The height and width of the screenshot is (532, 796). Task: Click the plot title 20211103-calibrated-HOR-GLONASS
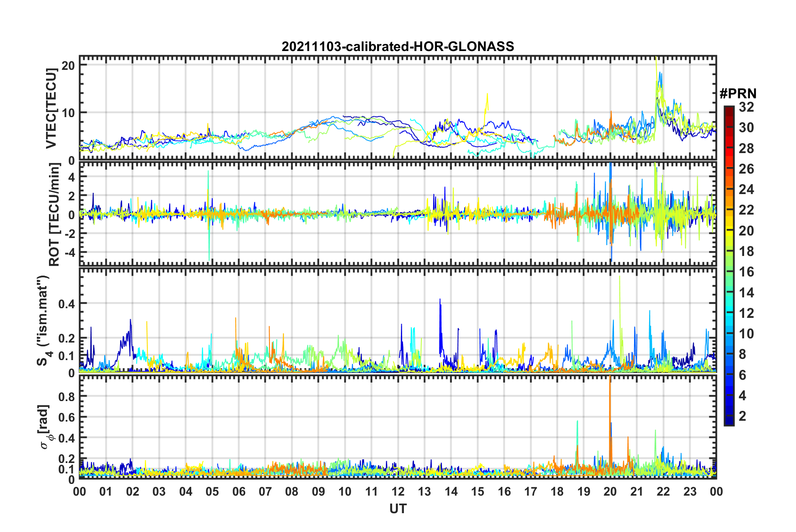(398, 46)
